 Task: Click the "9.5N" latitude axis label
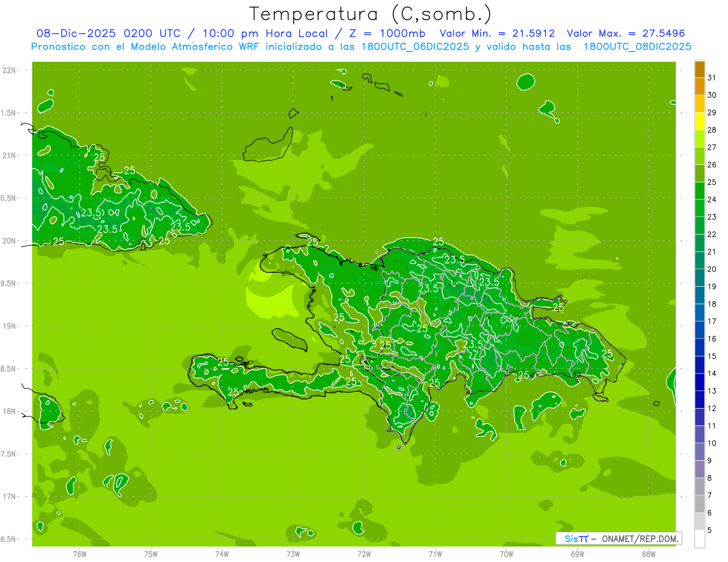[9, 283]
